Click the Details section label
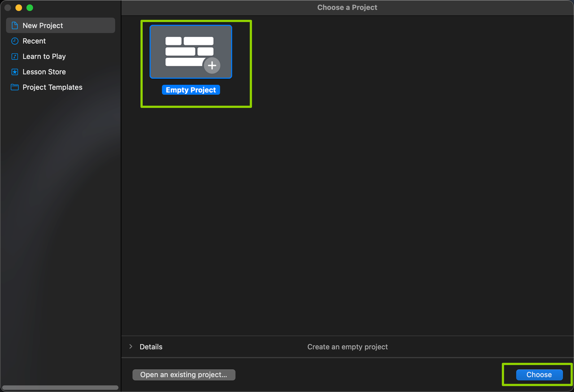 click(x=151, y=347)
